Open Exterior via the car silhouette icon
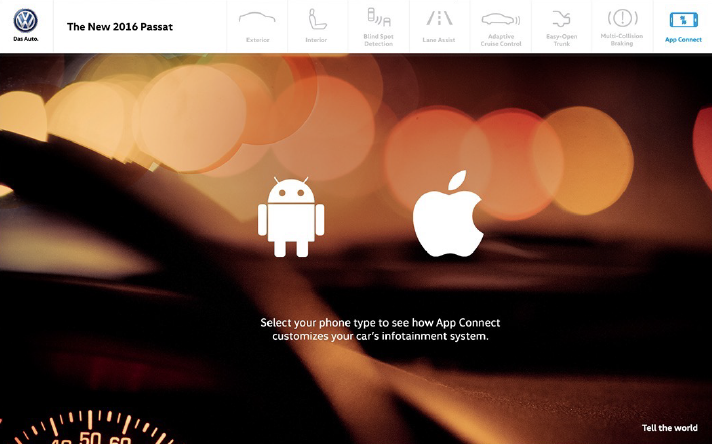This screenshot has height=444, width=712. point(257,18)
